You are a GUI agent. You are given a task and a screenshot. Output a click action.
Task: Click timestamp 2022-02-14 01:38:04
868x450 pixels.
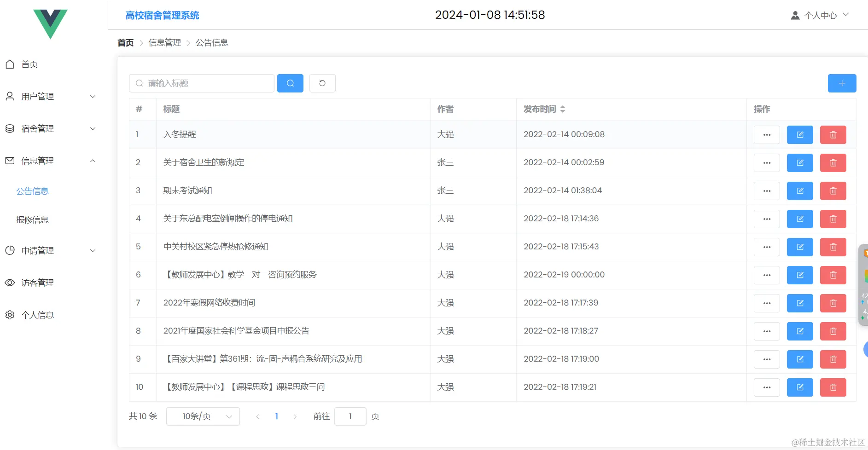coord(563,190)
